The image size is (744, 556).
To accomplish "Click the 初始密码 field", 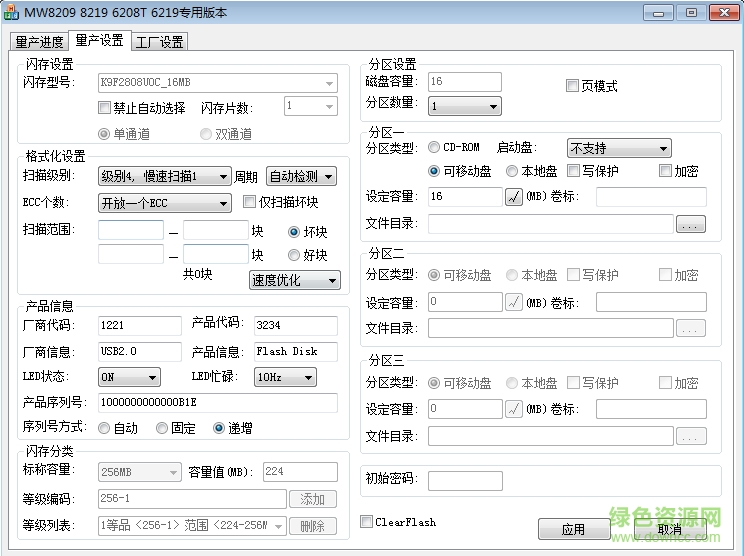I will click(x=465, y=481).
